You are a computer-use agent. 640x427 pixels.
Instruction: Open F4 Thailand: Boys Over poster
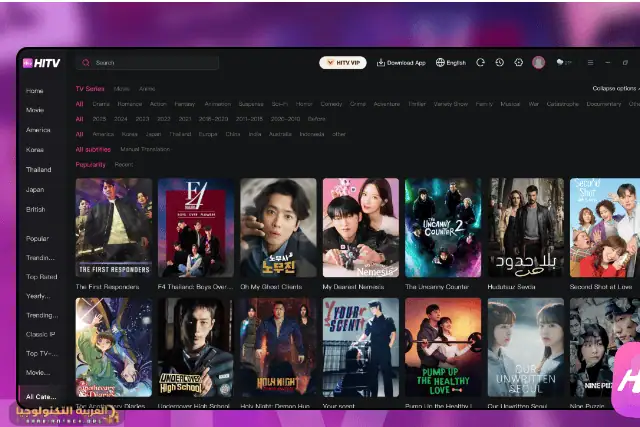(x=196, y=228)
